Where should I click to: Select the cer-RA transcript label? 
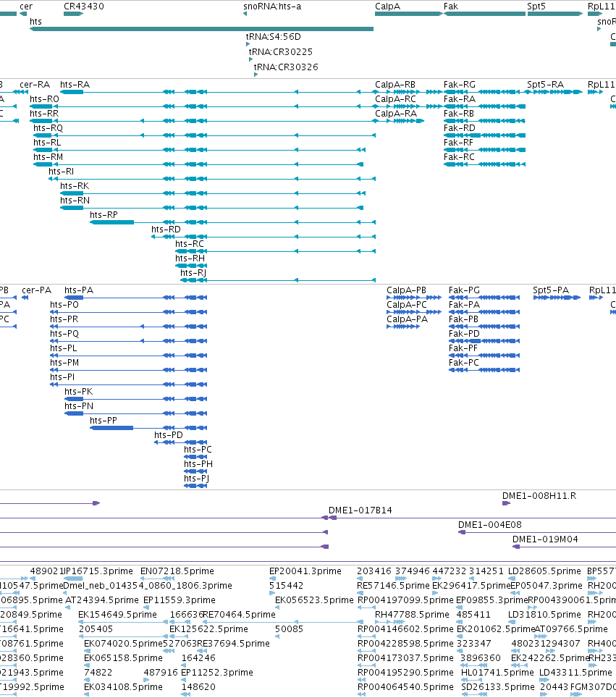click(35, 85)
